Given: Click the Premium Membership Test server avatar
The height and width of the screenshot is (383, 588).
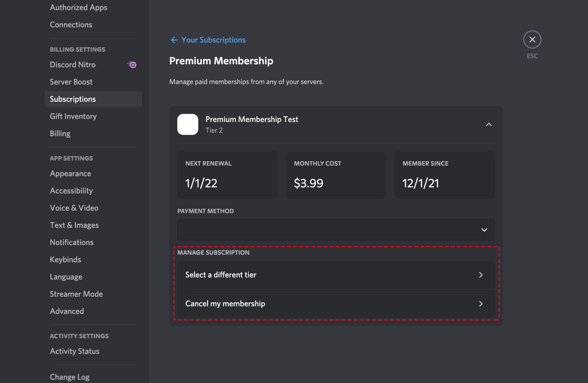Looking at the screenshot, I should [x=188, y=124].
